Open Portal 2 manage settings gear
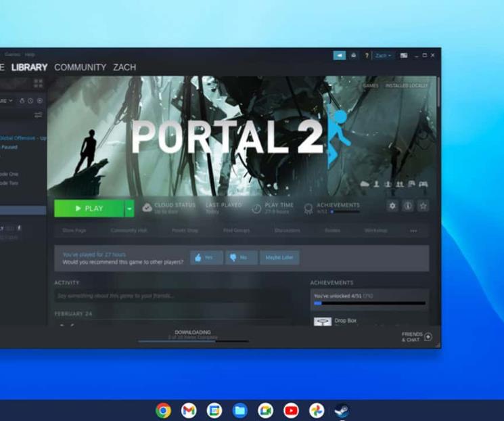Screen dimensions: 504x421 click(x=392, y=206)
